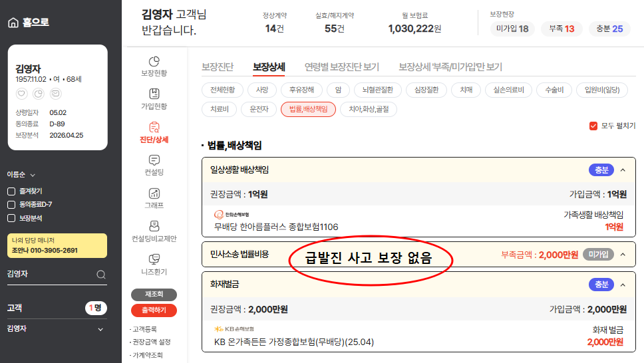
Task: Expand 김영자 customer list entry chevron
Action: 100,329
